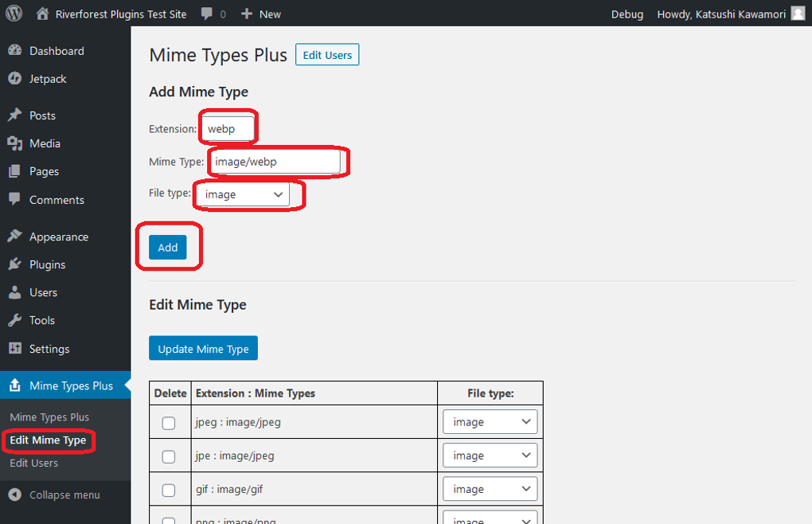Check the delete box for jpeg mime type
The width and height of the screenshot is (812, 524).
(x=169, y=421)
